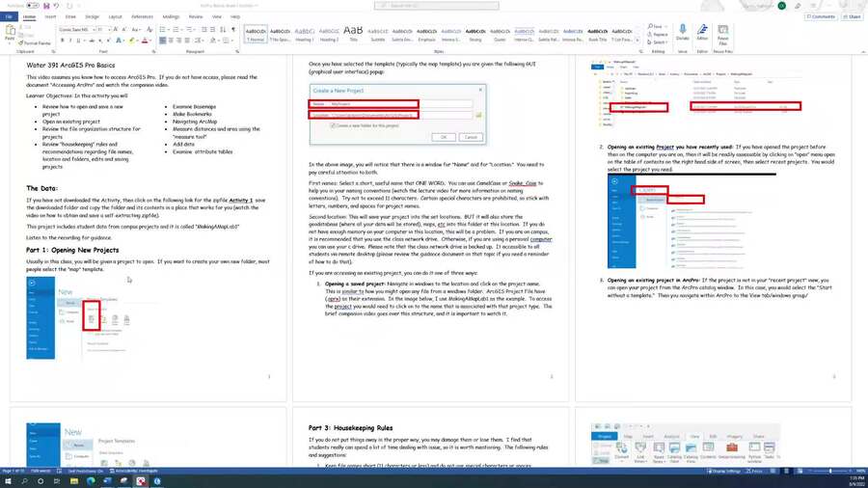Toggle the 'Create a new folder' checkbox in image

[x=333, y=125]
